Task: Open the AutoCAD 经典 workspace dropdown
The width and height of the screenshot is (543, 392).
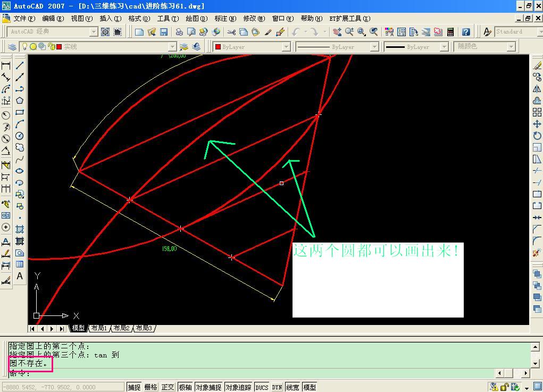Action: [94, 32]
